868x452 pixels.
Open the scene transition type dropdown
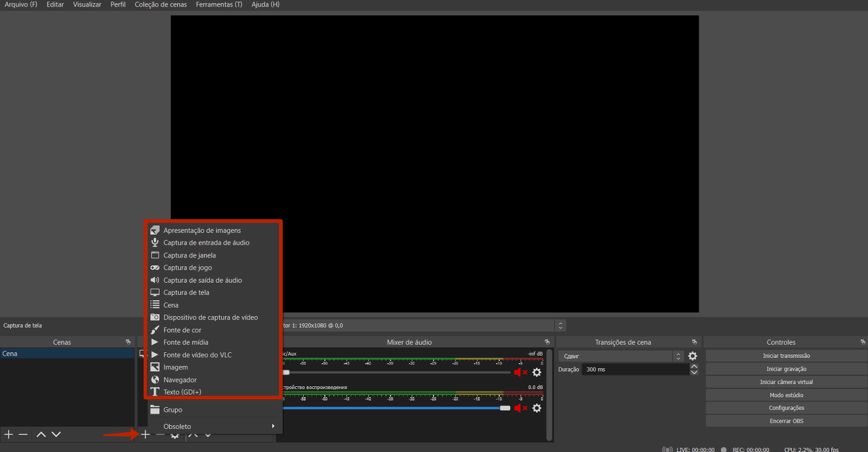(x=678, y=356)
